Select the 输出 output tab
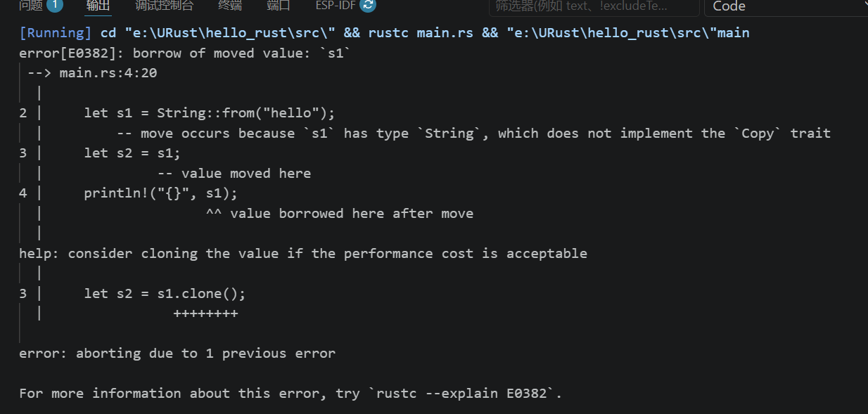The image size is (868, 414). coord(98,6)
